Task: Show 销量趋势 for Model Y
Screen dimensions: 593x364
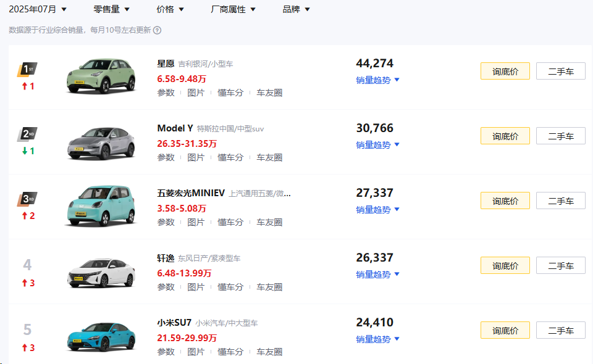Action: 378,145
